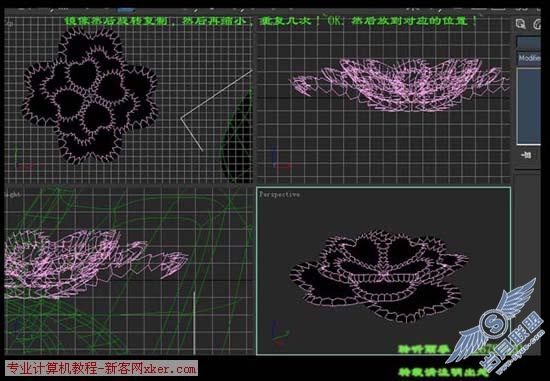The image size is (550, 381).
Task: Activate the bottom-left Right viewport by its pink wireframe
Action: [95, 263]
